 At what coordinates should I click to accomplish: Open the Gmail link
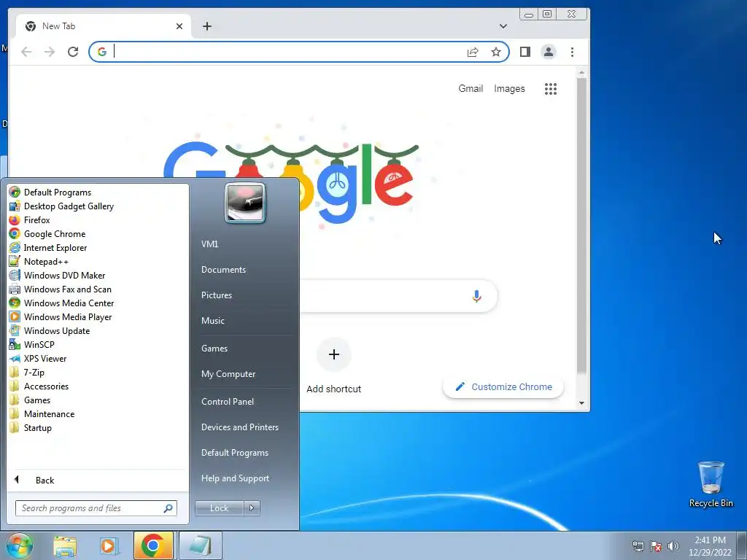click(471, 88)
